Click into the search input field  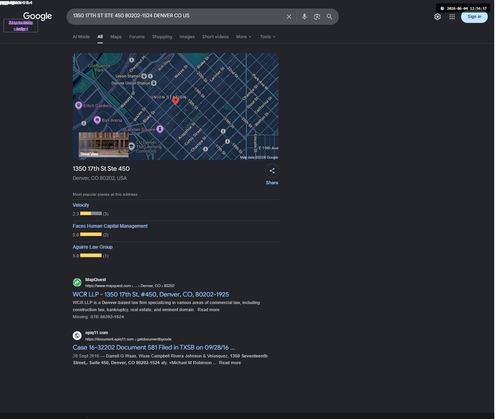(177, 16)
